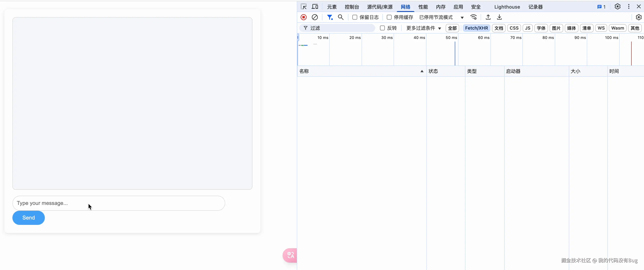The height and width of the screenshot is (270, 644).
Task: Enable the 停用缓存 checkbox
Action: tap(389, 17)
